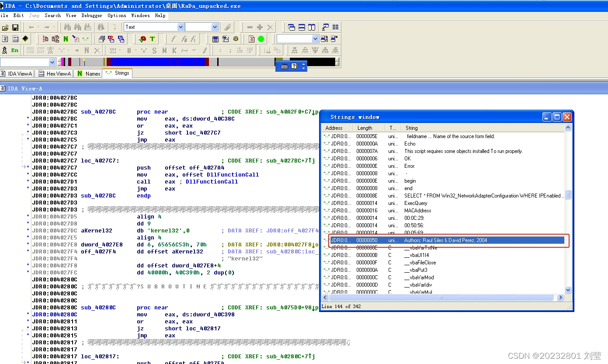Screen dimensions: 608x364
Task: Click the Save database floppy icon
Action: point(15,27)
